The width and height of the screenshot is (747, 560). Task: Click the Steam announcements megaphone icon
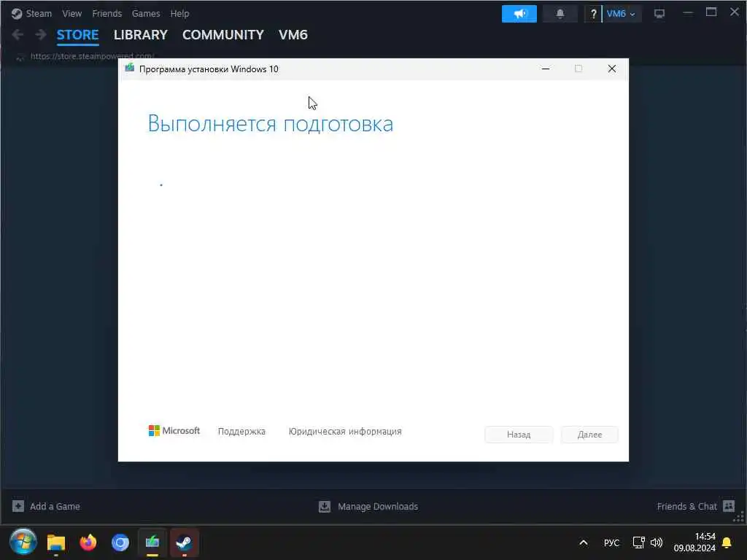519,14
